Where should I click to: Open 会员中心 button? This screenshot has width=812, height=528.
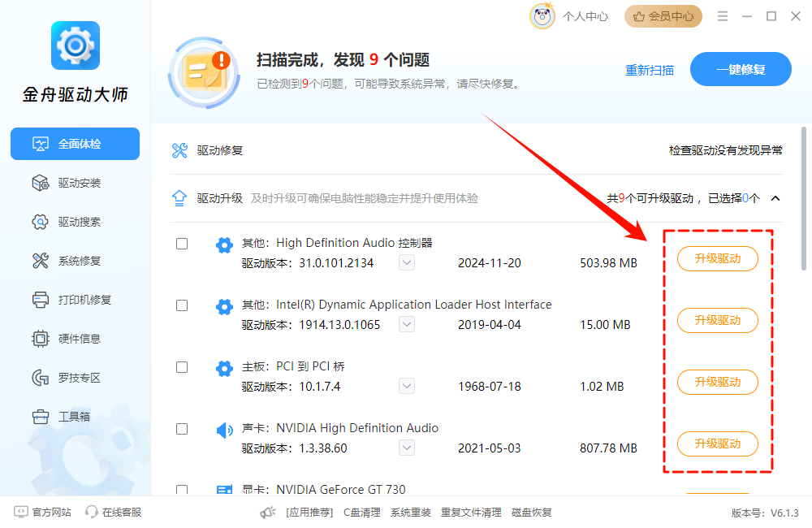[663, 16]
